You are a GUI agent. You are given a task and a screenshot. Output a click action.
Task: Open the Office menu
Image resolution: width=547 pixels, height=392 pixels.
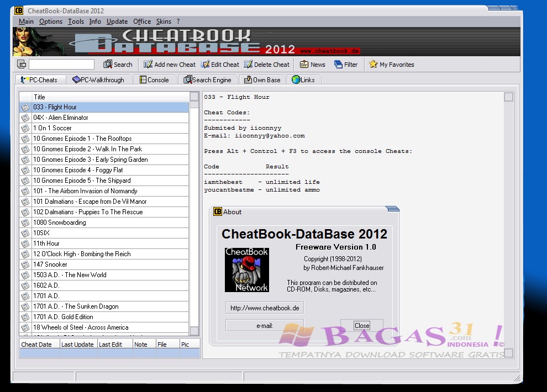click(x=142, y=22)
